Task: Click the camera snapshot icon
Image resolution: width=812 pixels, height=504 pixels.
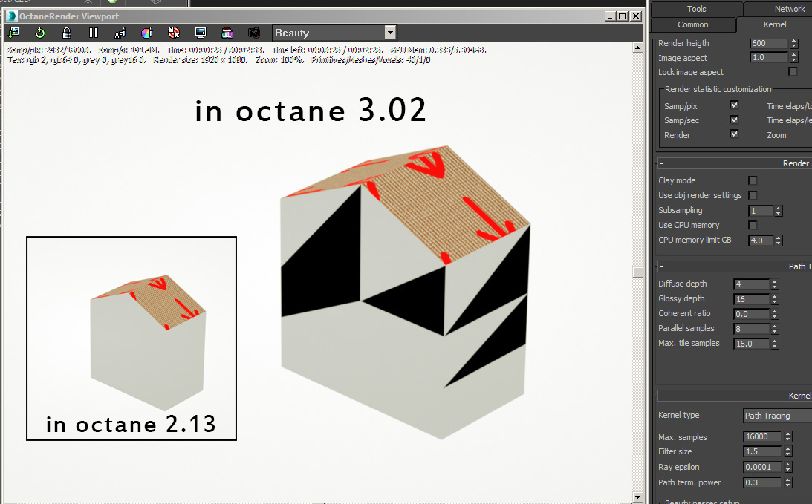Action: tap(254, 33)
